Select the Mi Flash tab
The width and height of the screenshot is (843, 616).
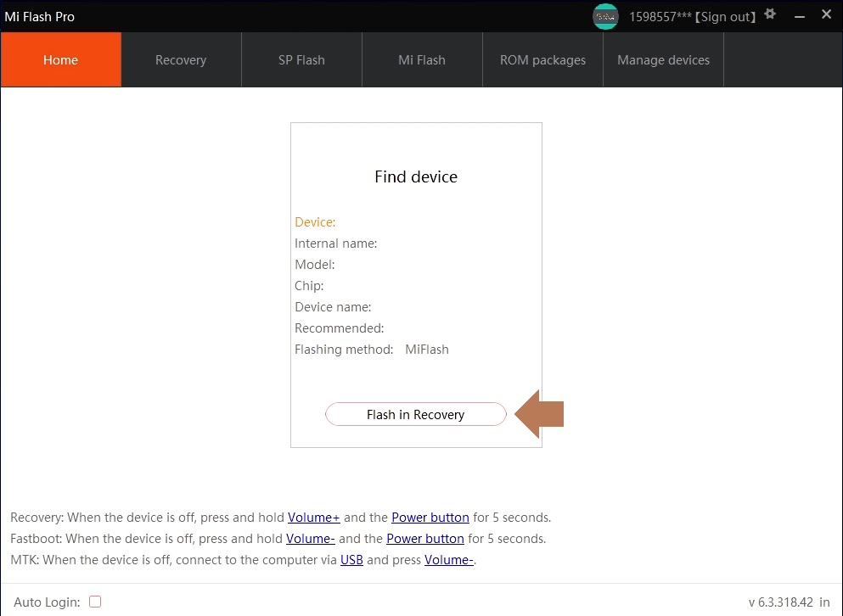click(422, 59)
